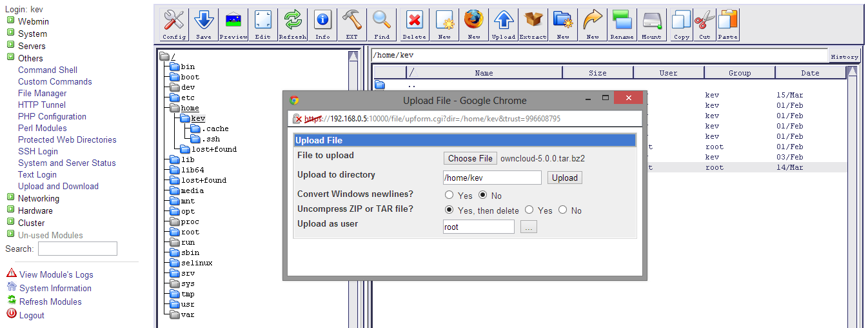Select the .ssh folder in tree
Screen dimensions: 868x328
(x=210, y=139)
